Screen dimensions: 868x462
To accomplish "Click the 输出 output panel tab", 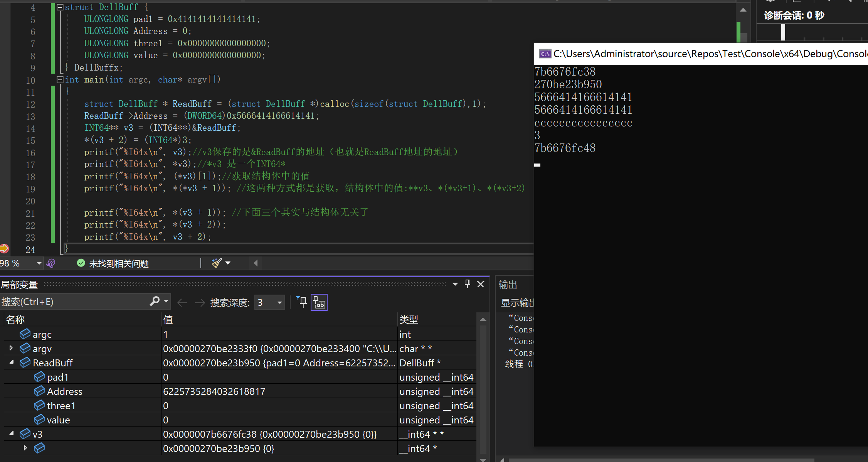I will [508, 285].
